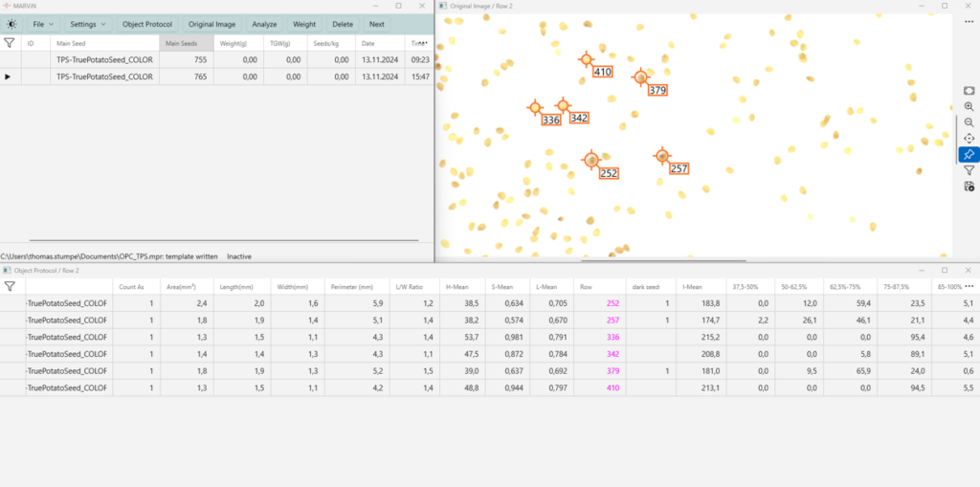The height and width of the screenshot is (487, 980).
Task: Click the seed marker labeled 257
Action: 662,156
